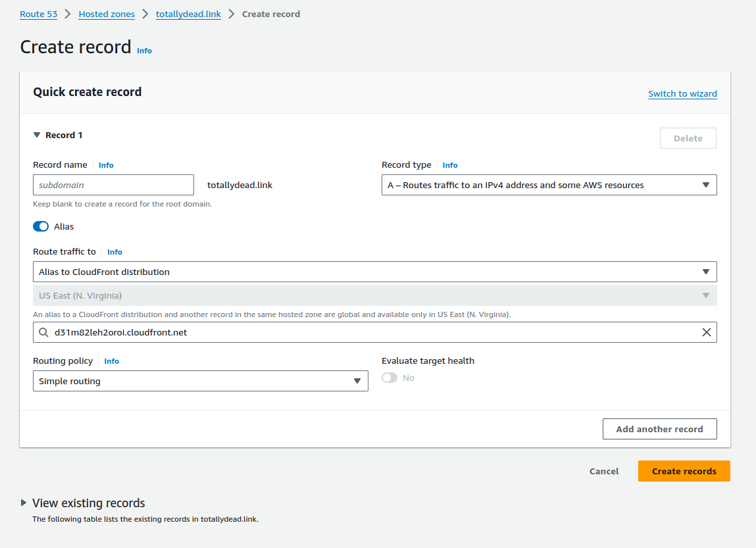Click the Cancel button

pos(603,471)
